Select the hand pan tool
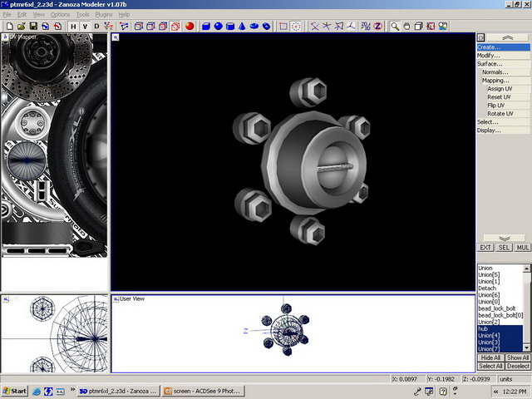This screenshot has height=399, width=532. (406, 26)
